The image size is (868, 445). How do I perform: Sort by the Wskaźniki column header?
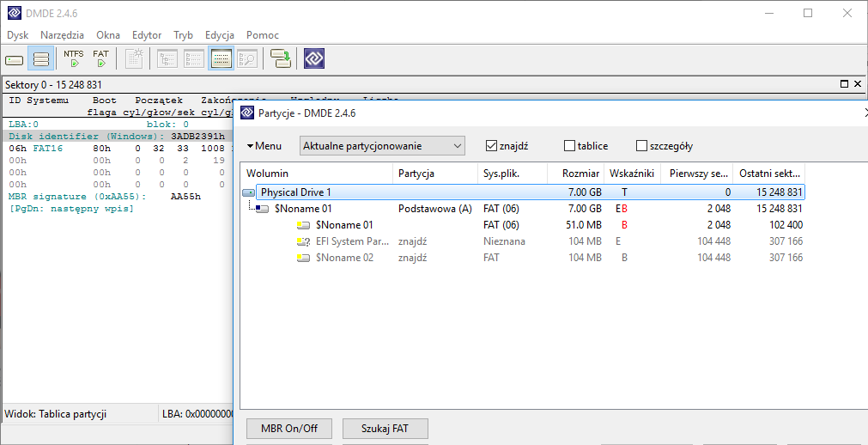click(x=633, y=174)
